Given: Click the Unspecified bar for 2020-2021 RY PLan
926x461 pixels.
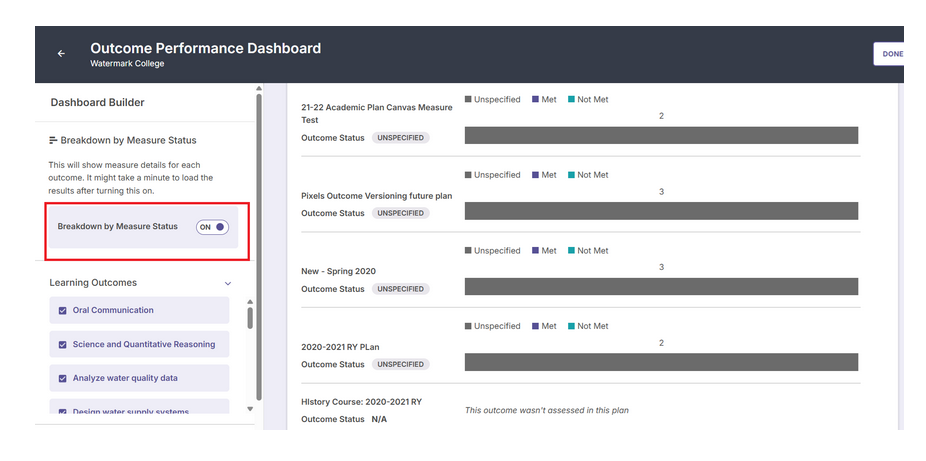Looking at the screenshot, I should pyautogui.click(x=661, y=362).
